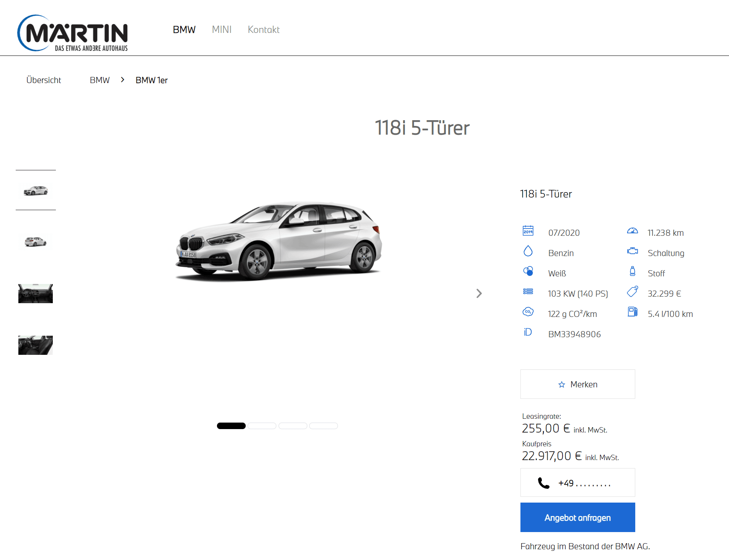
Task: Click the main white BMW image
Action: (x=278, y=241)
